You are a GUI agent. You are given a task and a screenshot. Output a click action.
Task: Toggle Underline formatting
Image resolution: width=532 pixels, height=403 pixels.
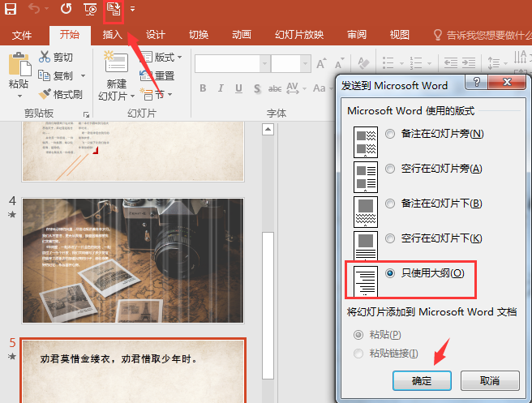click(x=239, y=88)
